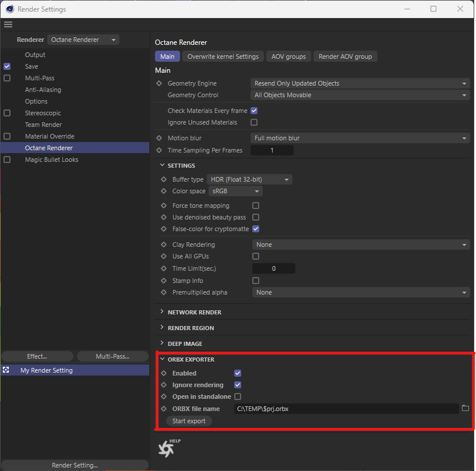Screen dimensions: 476x471
Task: Enable Stamp Info checkbox
Action: coord(256,281)
